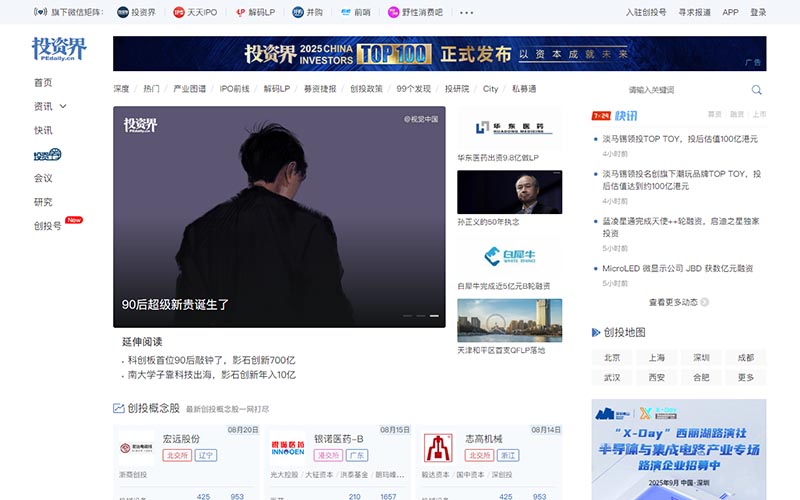Open the 天天IPO WeChat account icon
800x500 pixels.
pyautogui.click(x=179, y=12)
